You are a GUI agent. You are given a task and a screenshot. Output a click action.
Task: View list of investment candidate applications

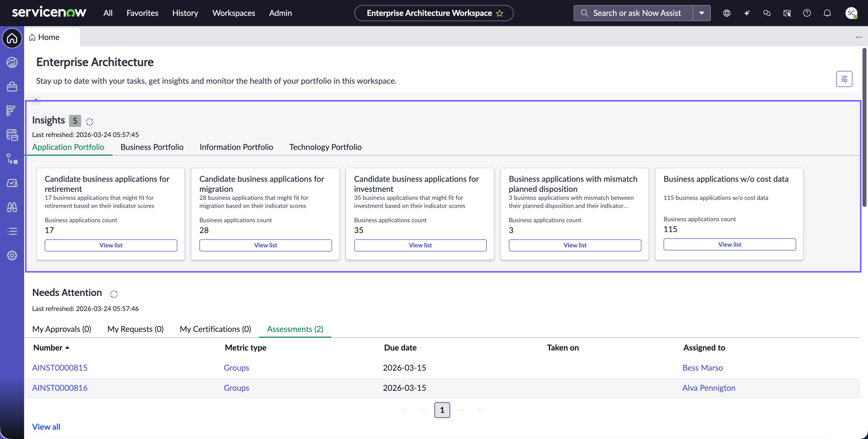click(x=420, y=245)
